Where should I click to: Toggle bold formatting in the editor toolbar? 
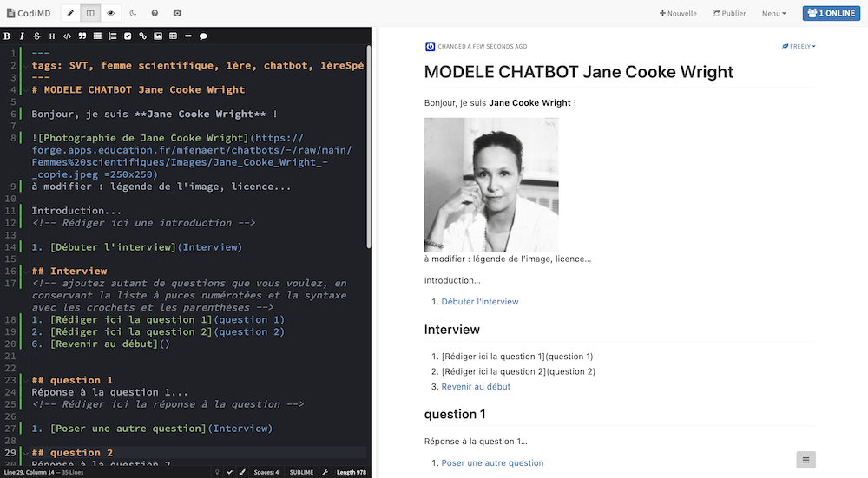click(7, 36)
